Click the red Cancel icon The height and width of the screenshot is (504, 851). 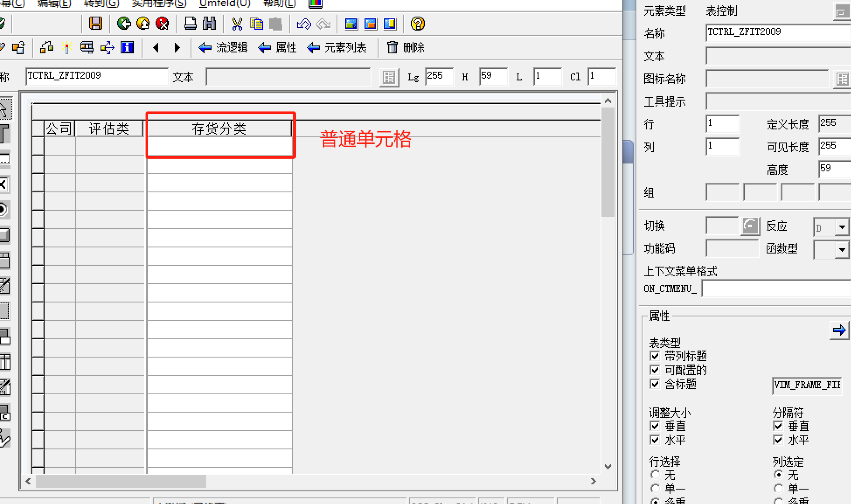(162, 23)
